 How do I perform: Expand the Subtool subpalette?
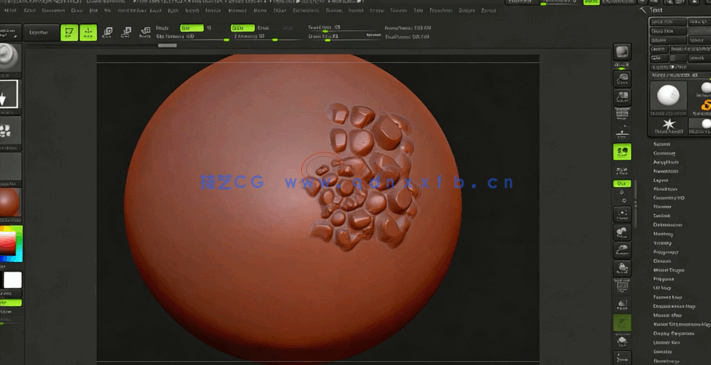click(x=662, y=144)
